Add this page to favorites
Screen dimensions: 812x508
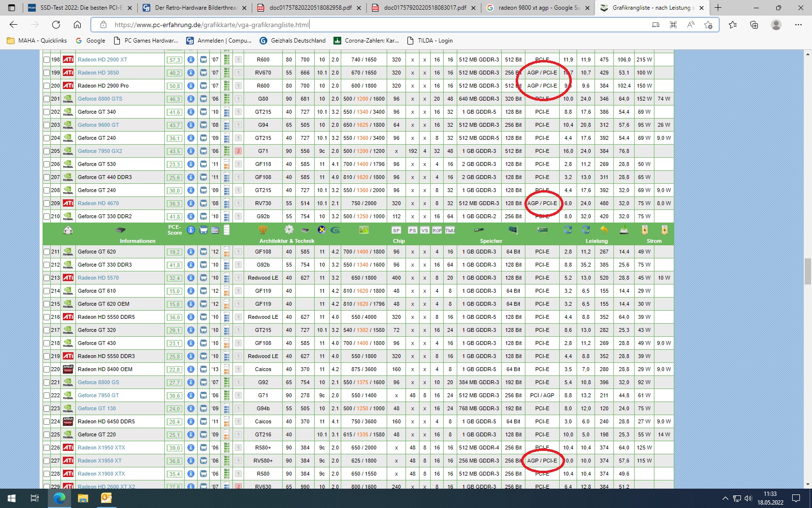(x=709, y=25)
